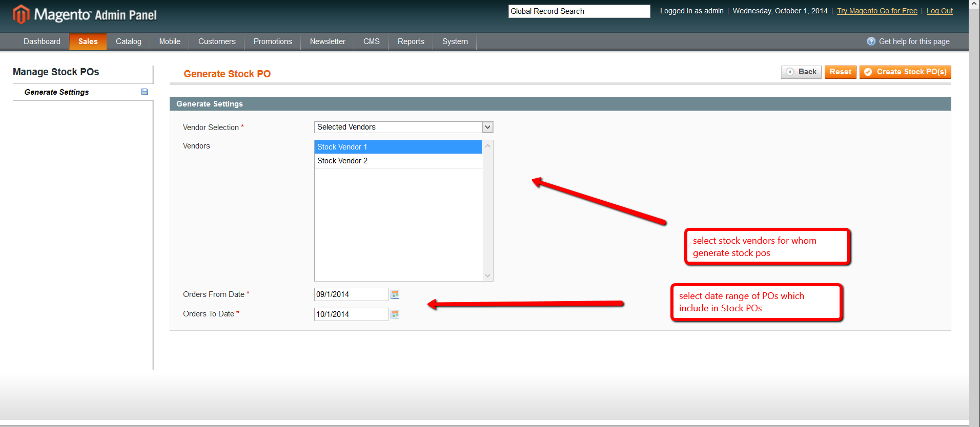Image resolution: width=980 pixels, height=427 pixels.
Task: Click the Orders To Date field
Action: pyautogui.click(x=351, y=314)
